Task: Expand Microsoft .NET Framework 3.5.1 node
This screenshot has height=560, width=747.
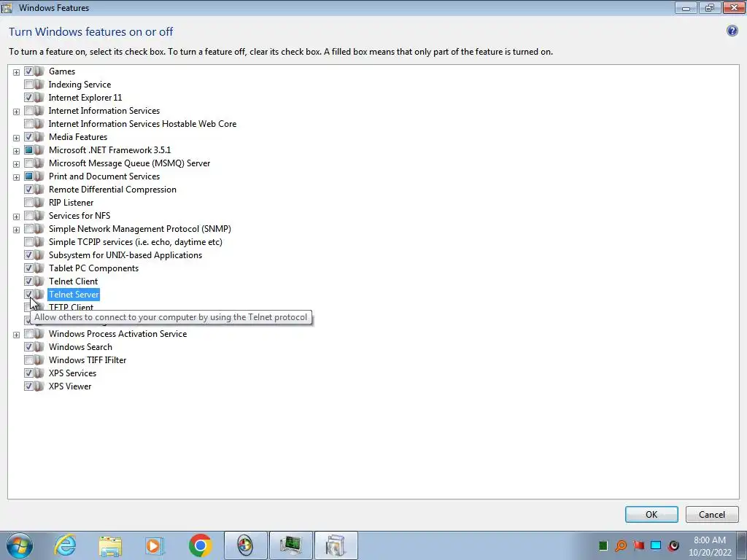Action: point(16,151)
